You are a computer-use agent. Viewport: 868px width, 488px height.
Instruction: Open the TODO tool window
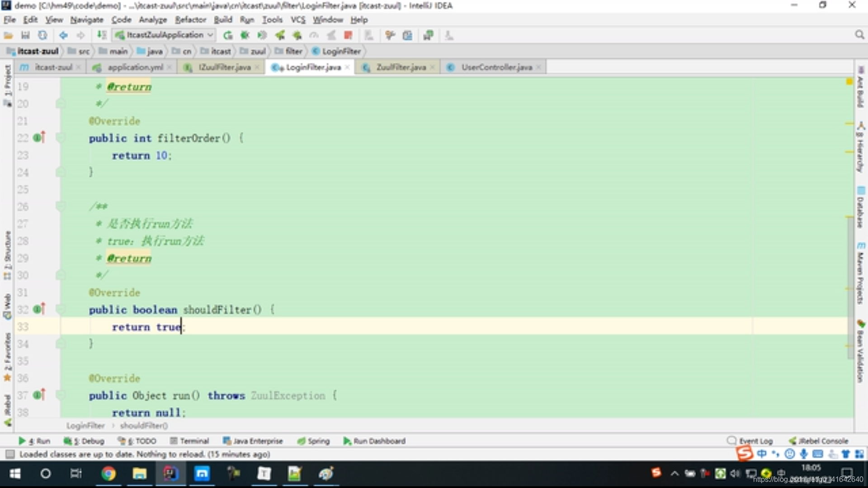click(x=137, y=441)
